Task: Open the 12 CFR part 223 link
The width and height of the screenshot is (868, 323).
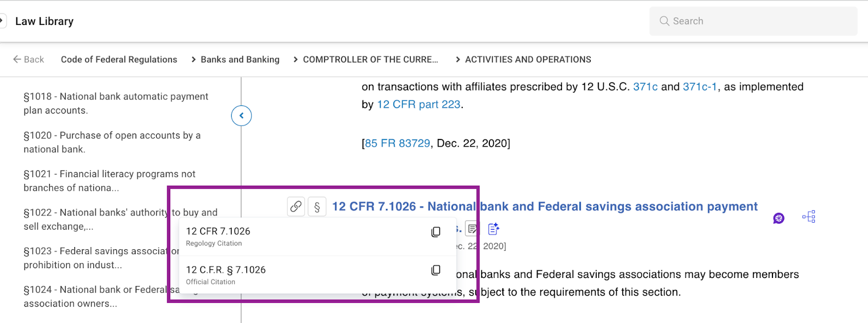Action: [418, 105]
